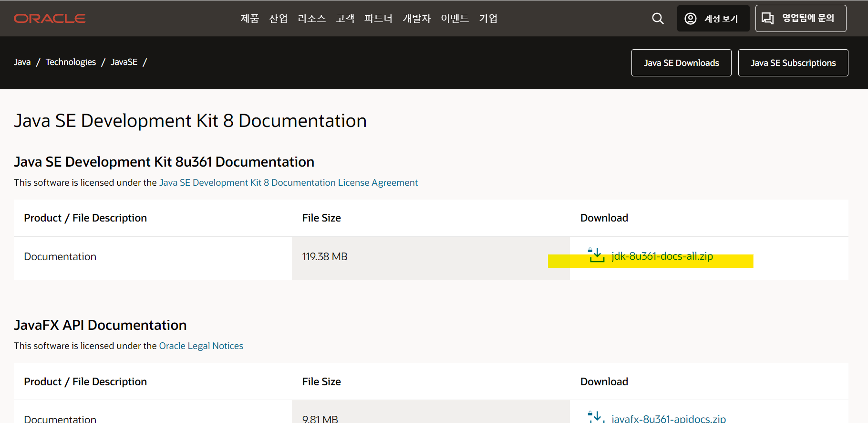
Task: Click the Oracle logo
Action: [x=50, y=19]
